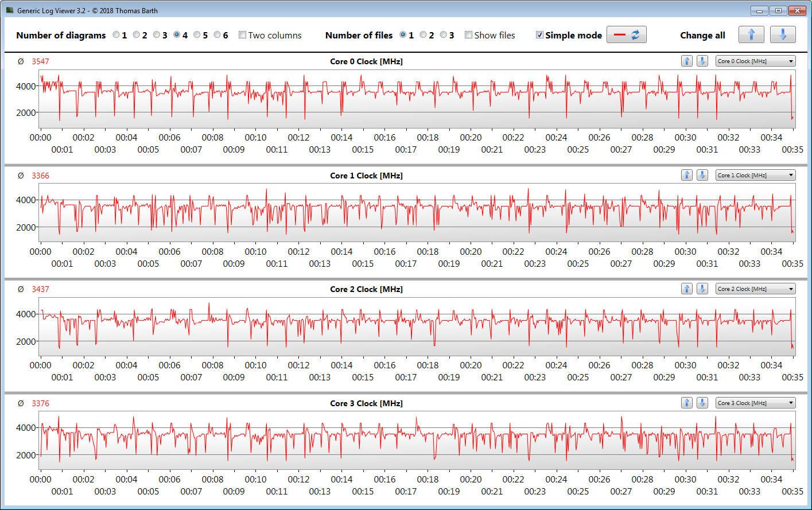Expand the Core 1 Clock [MHz] dropdown
The height and width of the screenshot is (510, 812).
click(755, 175)
